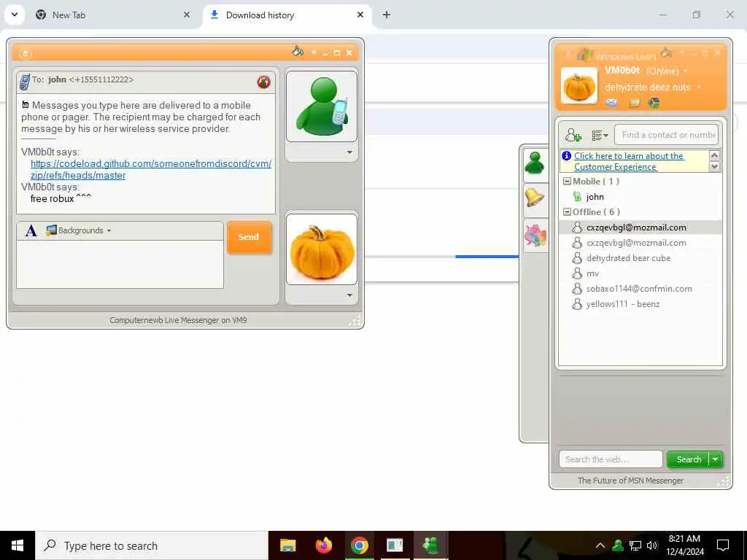Open 'Click here to learn about the Customer Experience' link
Screen dimensions: 747x560
pos(629,161)
